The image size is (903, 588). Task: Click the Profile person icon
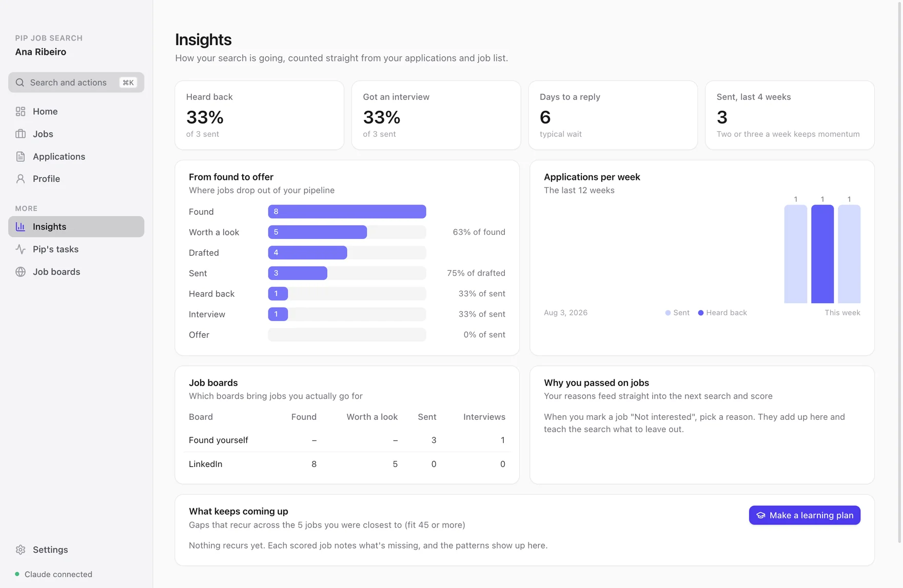[21, 179]
